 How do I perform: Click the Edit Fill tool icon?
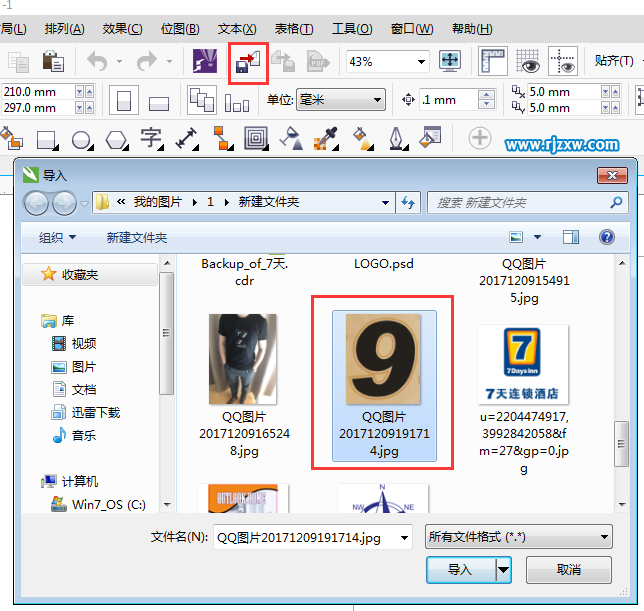430,137
